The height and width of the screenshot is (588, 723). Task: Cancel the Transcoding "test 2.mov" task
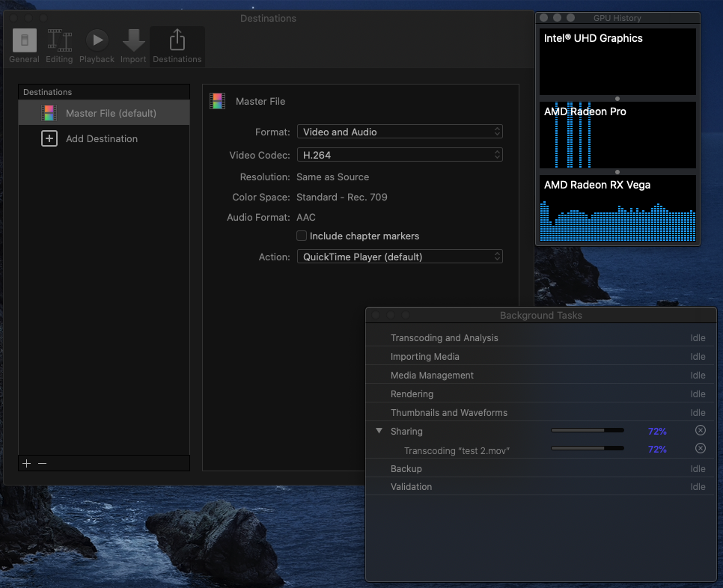tap(700, 448)
